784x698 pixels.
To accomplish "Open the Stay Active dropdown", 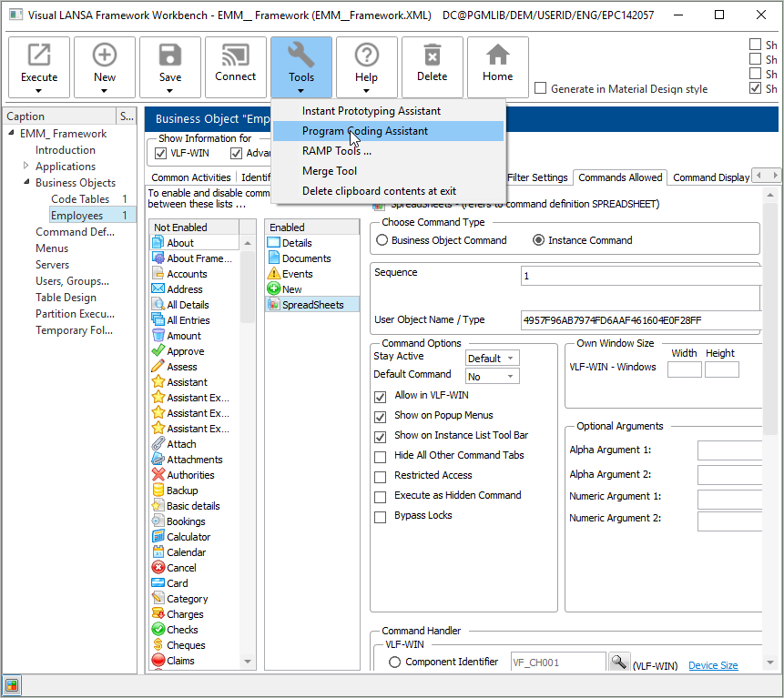I will coord(493,359).
